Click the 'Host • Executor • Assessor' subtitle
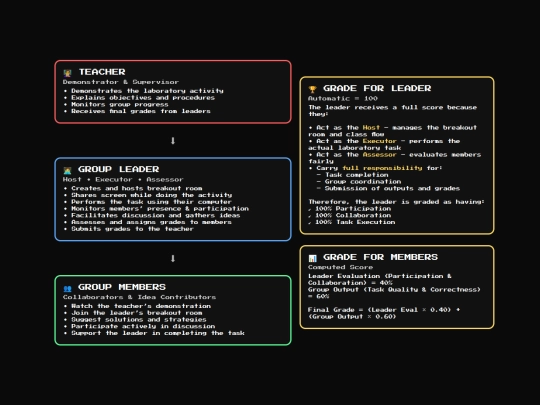Viewport: 540px width, 405px height. point(123,179)
